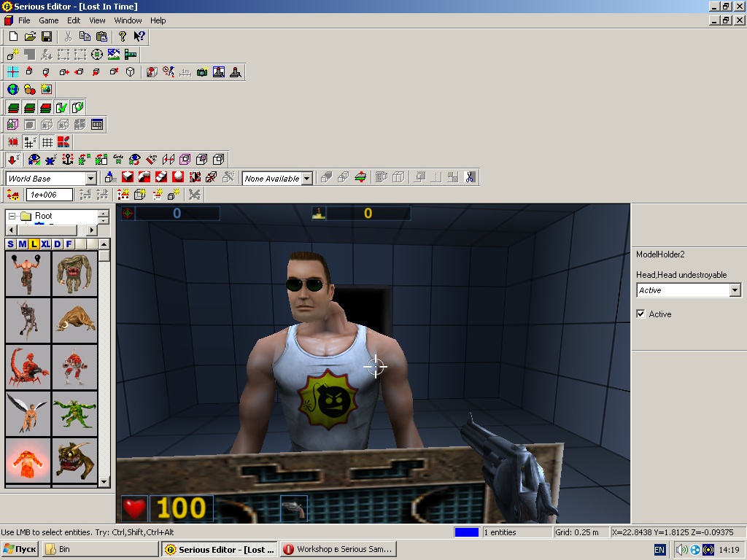Select the L thumbnail size button
Image resolution: width=747 pixels, height=560 pixels.
click(34, 244)
